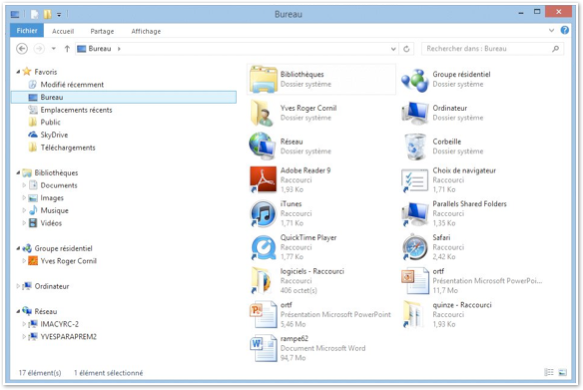Switch to the Affichage ribbon tab
The width and height of the screenshot is (583, 390).
tap(146, 31)
